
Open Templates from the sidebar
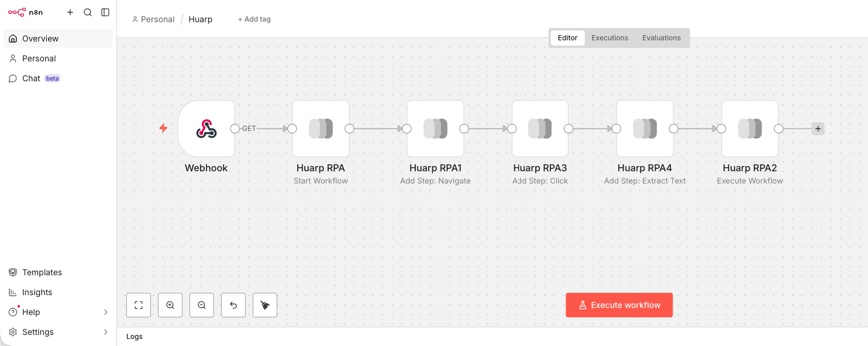(x=42, y=272)
